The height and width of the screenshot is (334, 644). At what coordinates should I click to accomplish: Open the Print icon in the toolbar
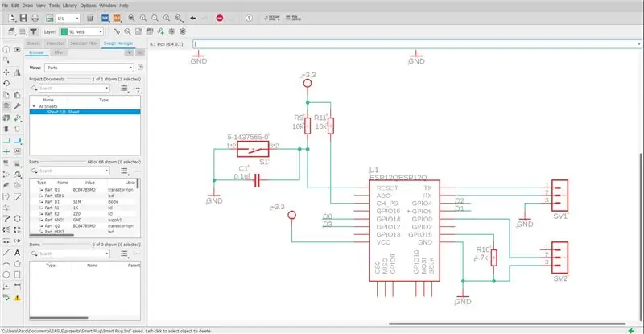pyautogui.click(x=35, y=18)
